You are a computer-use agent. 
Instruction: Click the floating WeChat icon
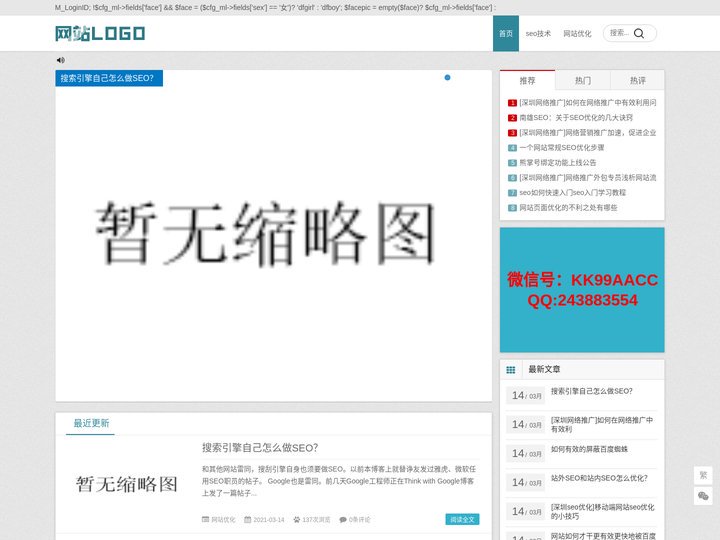(703, 496)
